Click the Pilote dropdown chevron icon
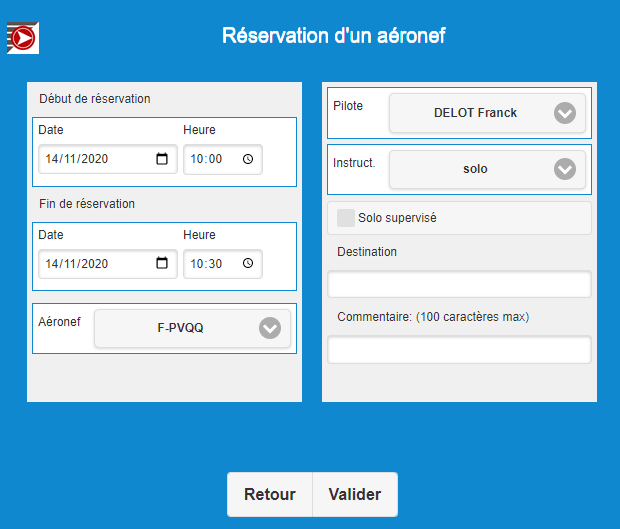This screenshot has width=620, height=529. (565, 113)
